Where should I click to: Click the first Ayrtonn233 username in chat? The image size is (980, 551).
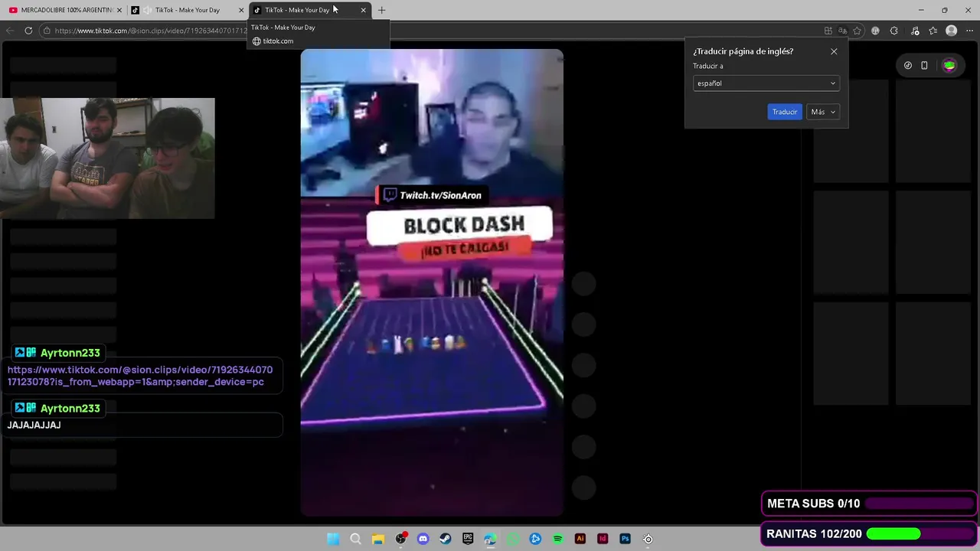(70, 353)
